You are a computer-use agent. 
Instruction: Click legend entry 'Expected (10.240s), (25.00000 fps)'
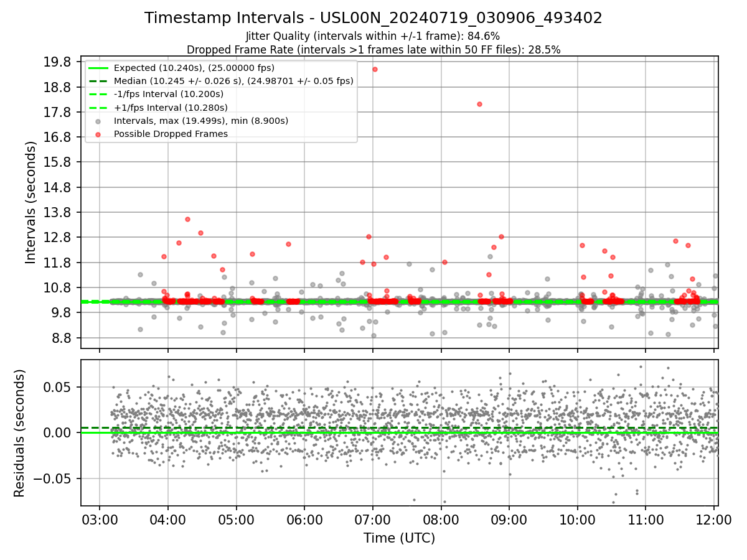click(x=194, y=68)
